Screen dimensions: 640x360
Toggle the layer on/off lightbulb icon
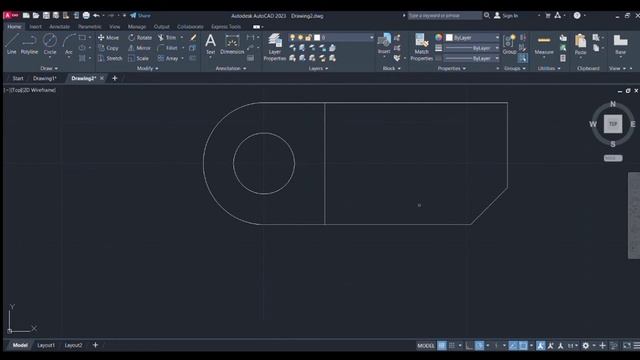(292, 38)
